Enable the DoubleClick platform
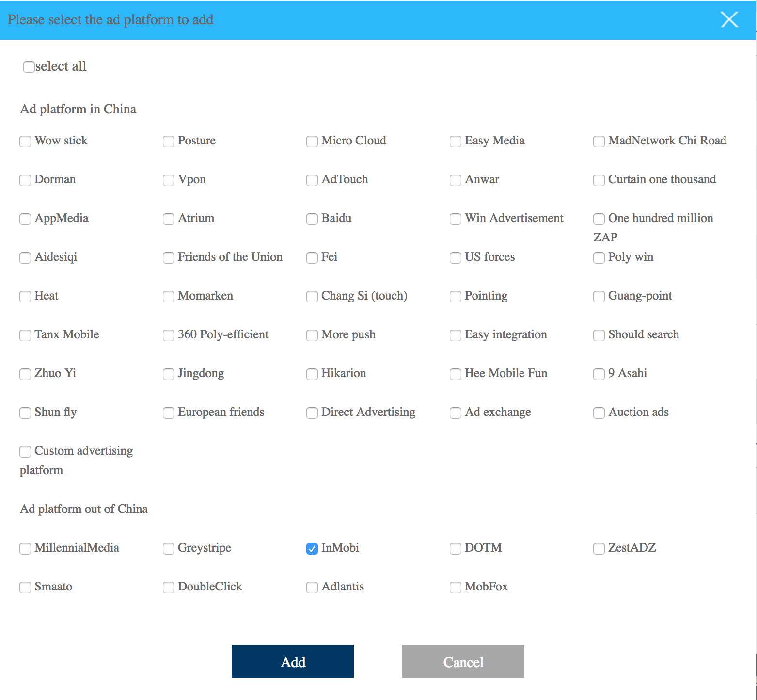 click(169, 588)
